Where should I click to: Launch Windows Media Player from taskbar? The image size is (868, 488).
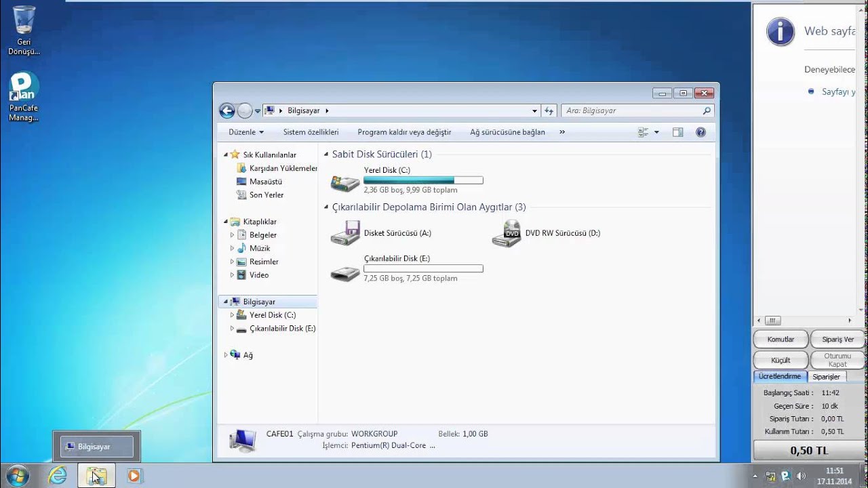click(x=134, y=476)
